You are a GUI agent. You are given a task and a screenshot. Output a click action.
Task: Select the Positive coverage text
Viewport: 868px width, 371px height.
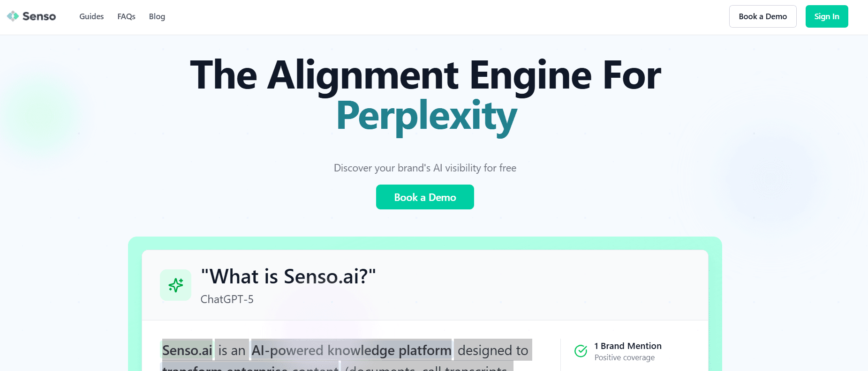624,357
